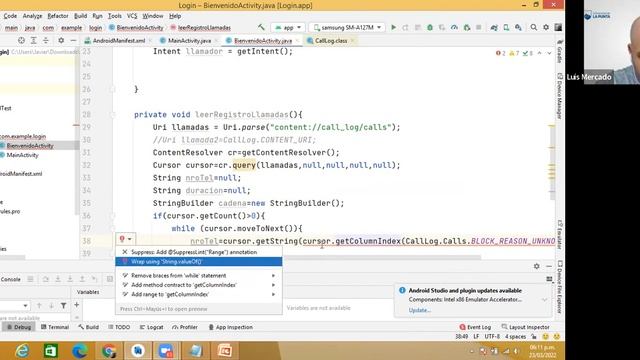The image size is (640, 360).
Task: Expand 'Remove braces from while' submenu arrow
Action: (273, 276)
